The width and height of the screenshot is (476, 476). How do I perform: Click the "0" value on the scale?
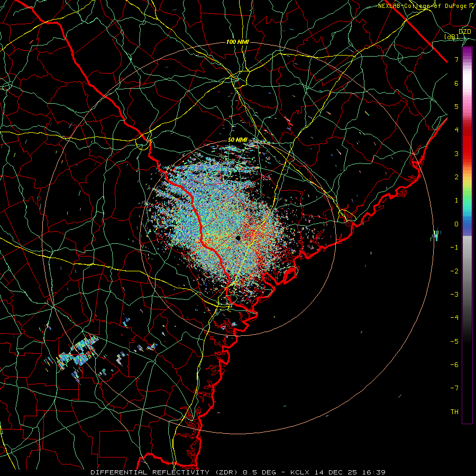456,224
